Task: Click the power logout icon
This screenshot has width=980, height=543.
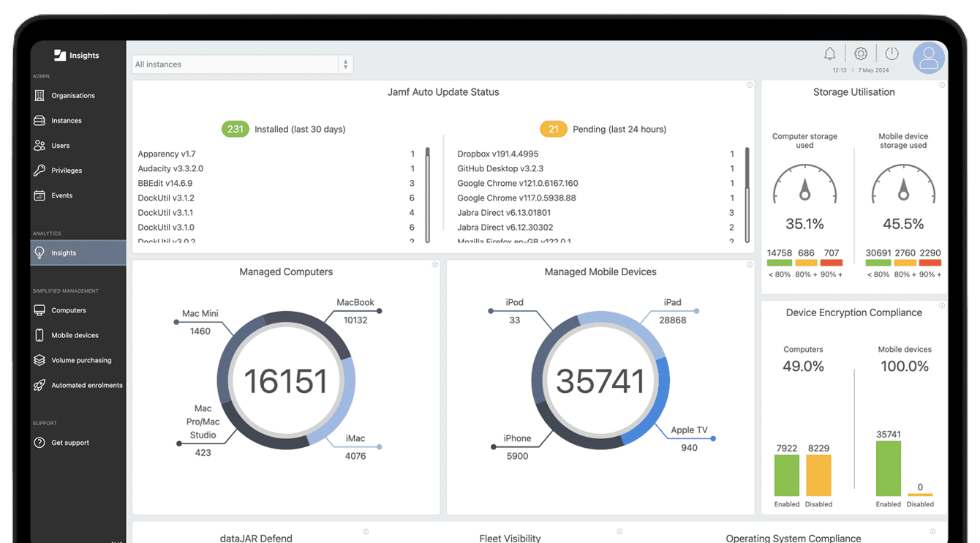Action: pos(892,53)
